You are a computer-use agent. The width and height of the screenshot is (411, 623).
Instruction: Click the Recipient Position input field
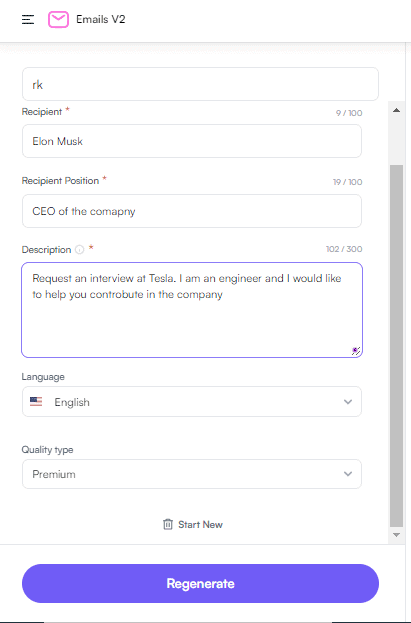point(192,211)
